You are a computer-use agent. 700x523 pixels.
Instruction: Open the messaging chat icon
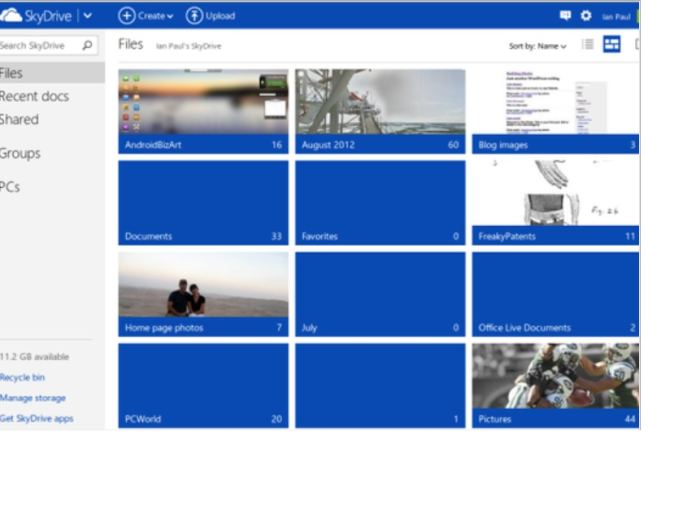click(x=565, y=16)
